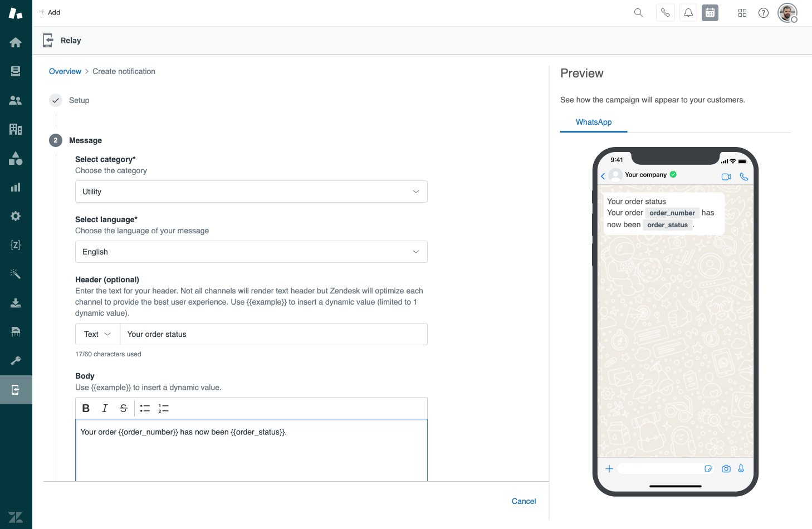This screenshot has height=529, width=812.
Task: Click 'Your company' in phone preview
Action: click(x=645, y=174)
